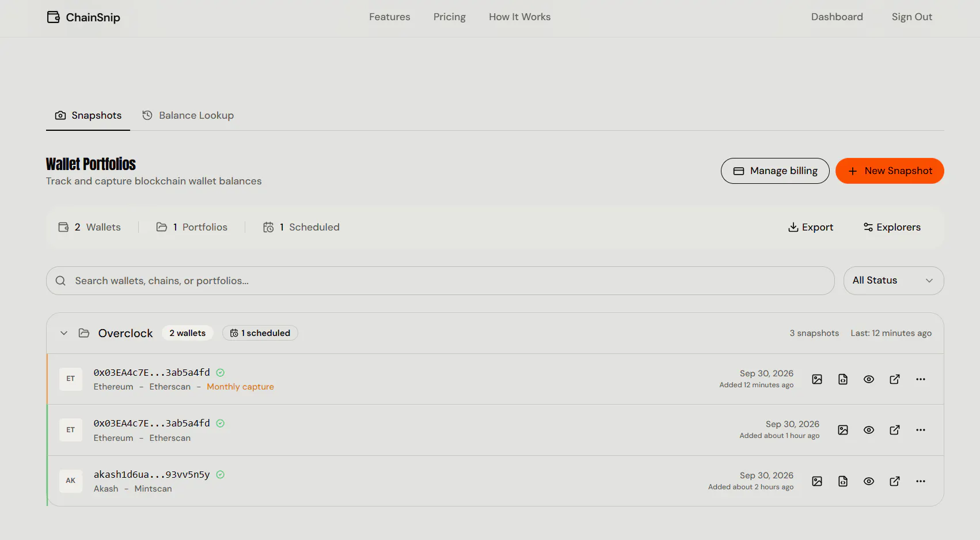980x540 pixels.
Task: Open external link for wallet added 1 hour ago
Action: pyautogui.click(x=895, y=430)
